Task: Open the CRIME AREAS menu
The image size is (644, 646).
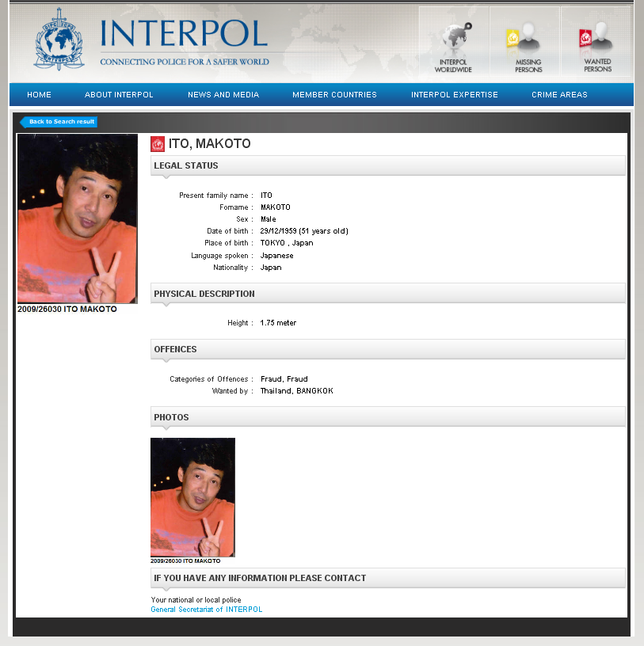Action: click(559, 95)
